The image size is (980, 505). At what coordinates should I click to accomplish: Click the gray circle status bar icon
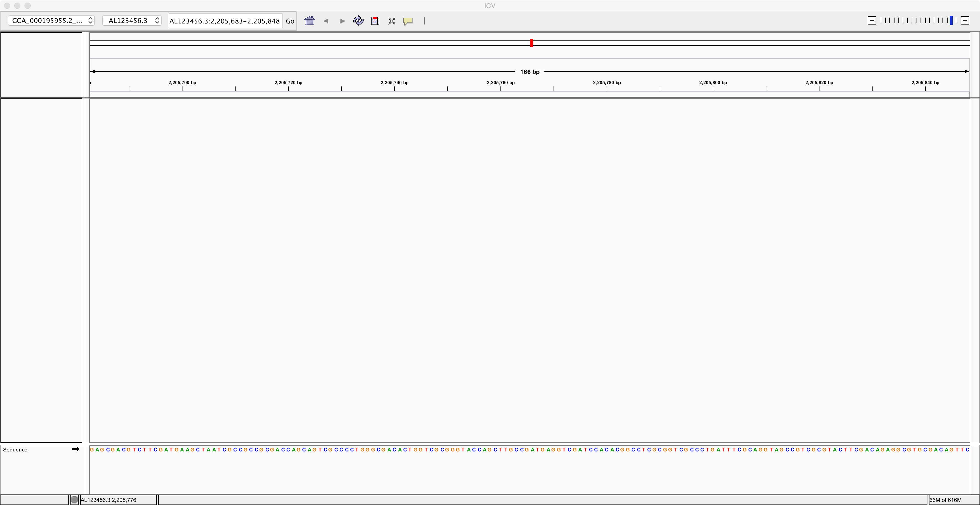tap(75, 500)
